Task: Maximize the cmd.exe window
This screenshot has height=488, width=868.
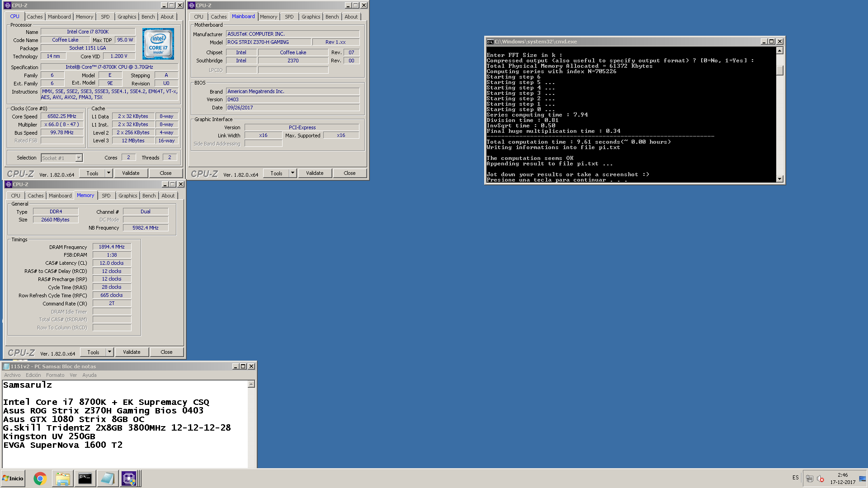Action: (772, 42)
